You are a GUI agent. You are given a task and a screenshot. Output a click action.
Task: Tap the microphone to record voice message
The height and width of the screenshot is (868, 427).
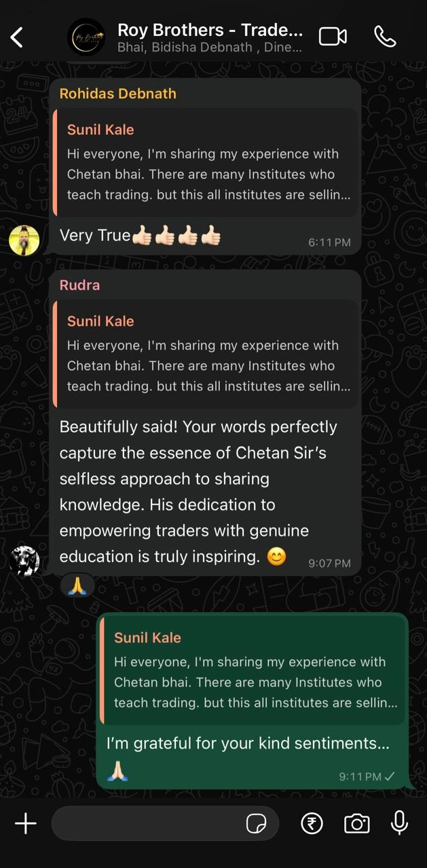(400, 823)
